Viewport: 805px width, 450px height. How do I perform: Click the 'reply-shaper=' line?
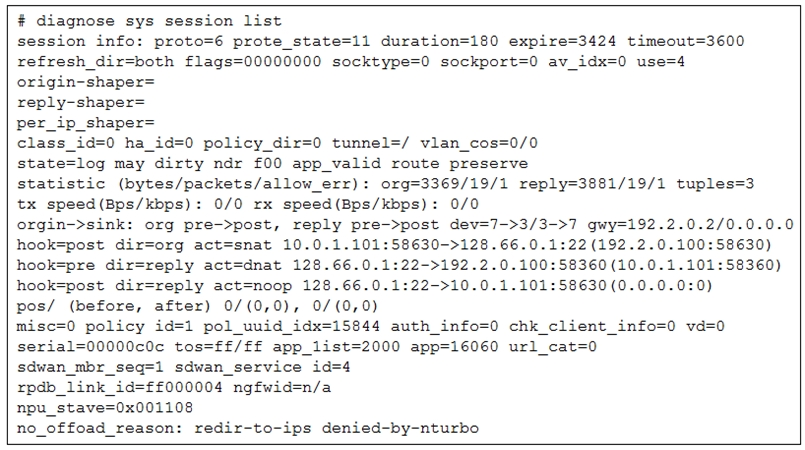coord(75,102)
